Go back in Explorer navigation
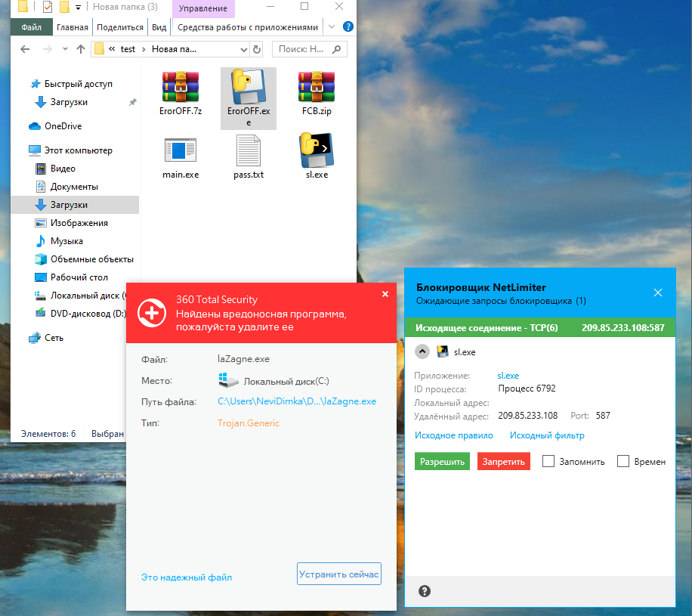Image resolution: width=692 pixels, height=616 pixels. pos(25,49)
